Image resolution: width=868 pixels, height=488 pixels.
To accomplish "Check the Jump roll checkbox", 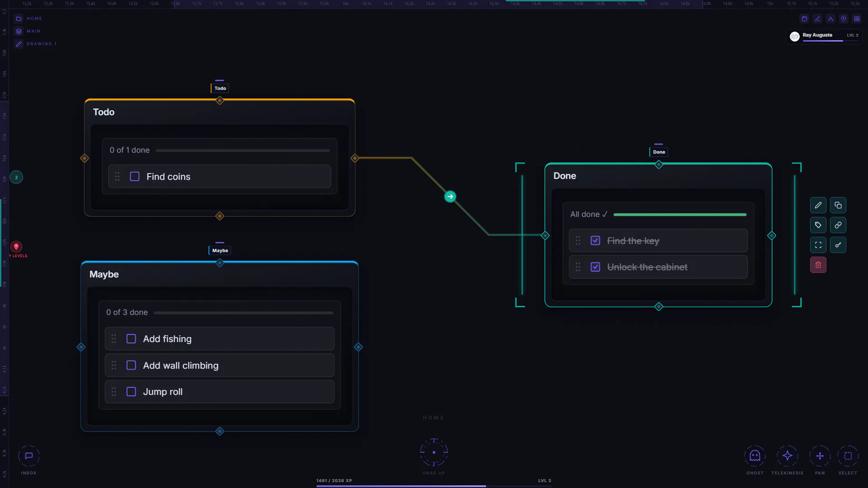I will coord(131,392).
